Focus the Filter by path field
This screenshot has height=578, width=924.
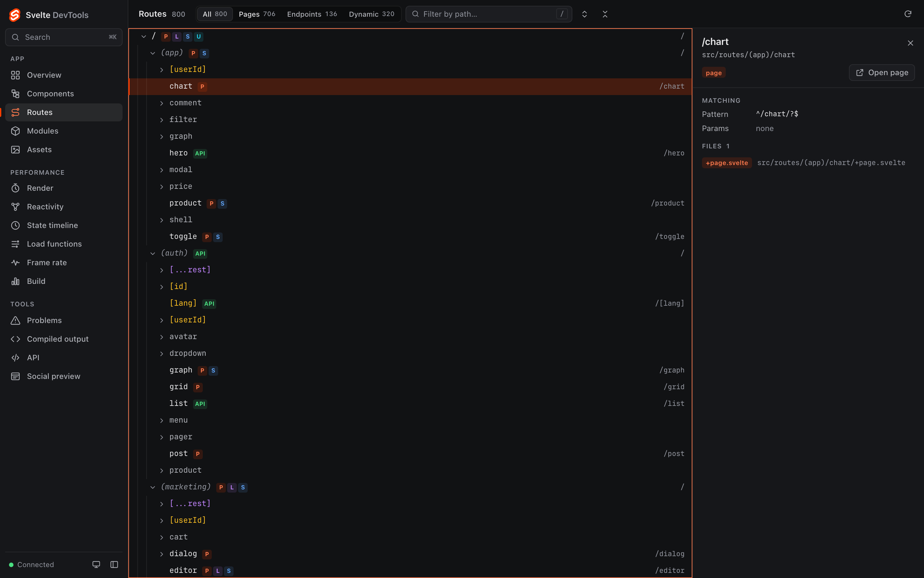coord(489,14)
